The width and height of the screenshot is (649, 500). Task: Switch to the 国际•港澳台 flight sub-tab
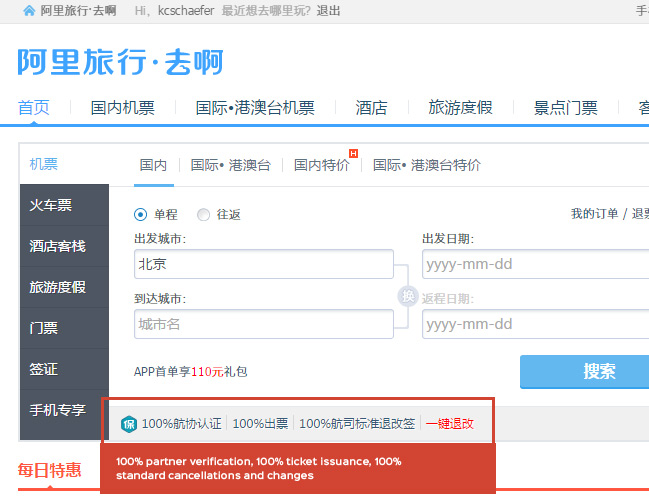[x=231, y=165]
